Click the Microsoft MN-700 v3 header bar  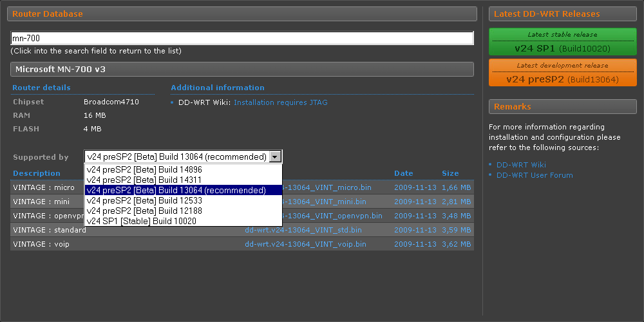point(242,70)
